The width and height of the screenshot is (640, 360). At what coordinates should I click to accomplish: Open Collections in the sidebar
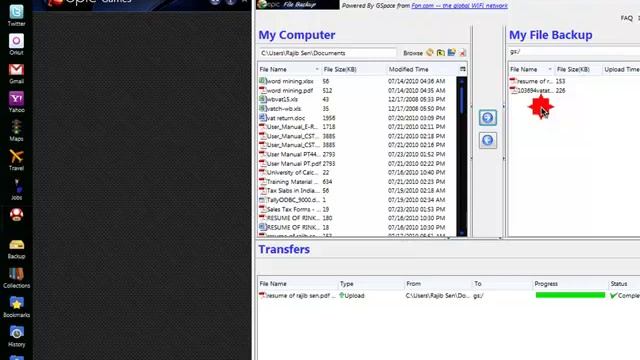[16, 278]
